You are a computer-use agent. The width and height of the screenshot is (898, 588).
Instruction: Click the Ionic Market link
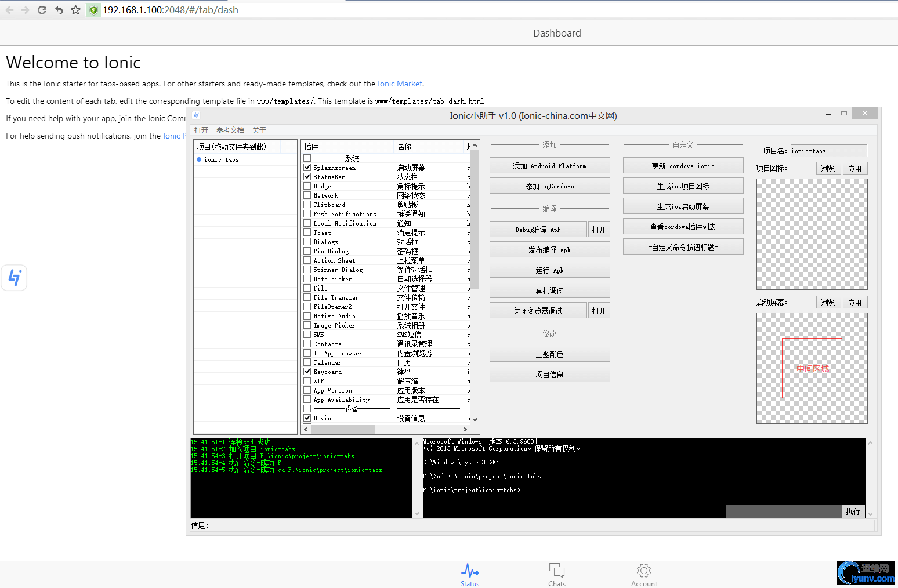tap(400, 84)
